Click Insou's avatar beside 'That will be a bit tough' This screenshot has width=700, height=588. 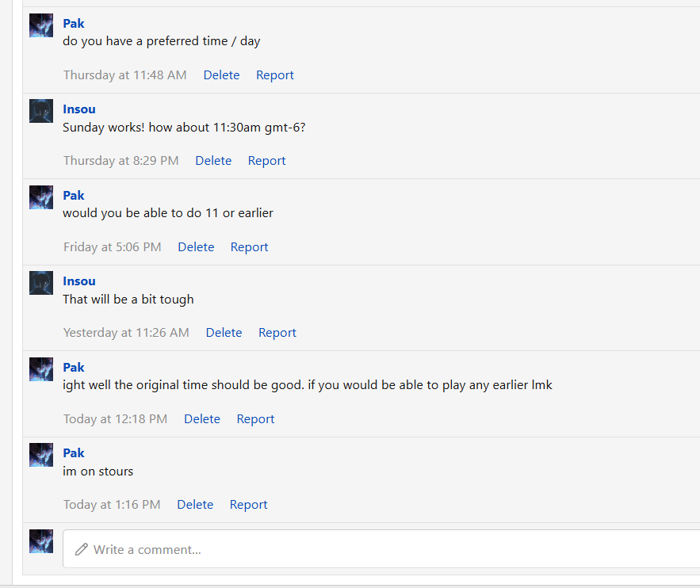tap(41, 283)
